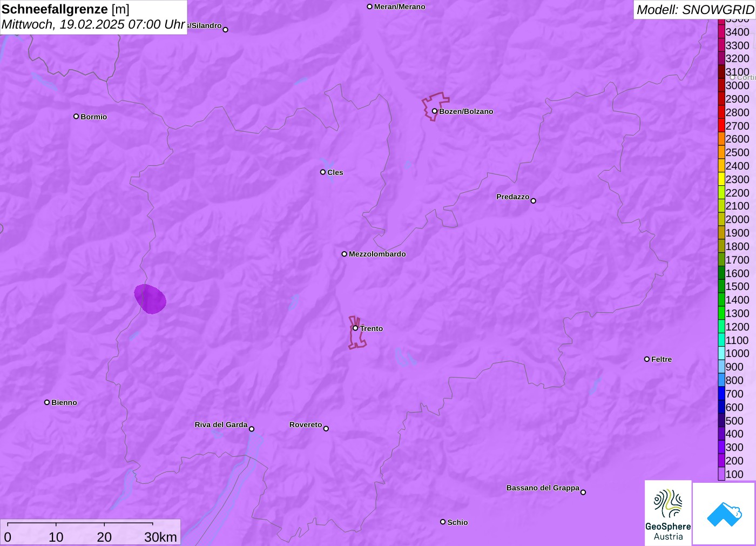The image size is (756, 546).
Task: Click the Modell: SNOWGRID label
Action: 695,10
